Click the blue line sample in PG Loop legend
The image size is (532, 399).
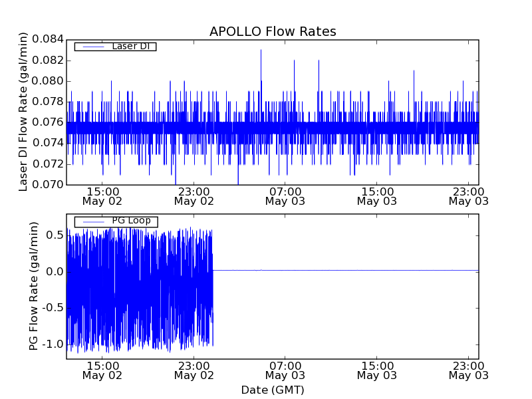click(92, 221)
